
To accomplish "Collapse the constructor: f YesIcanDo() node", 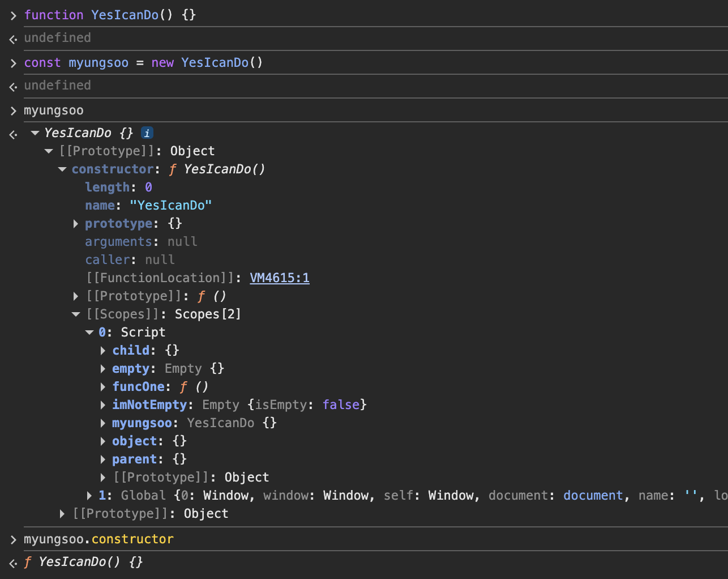I will [62, 169].
